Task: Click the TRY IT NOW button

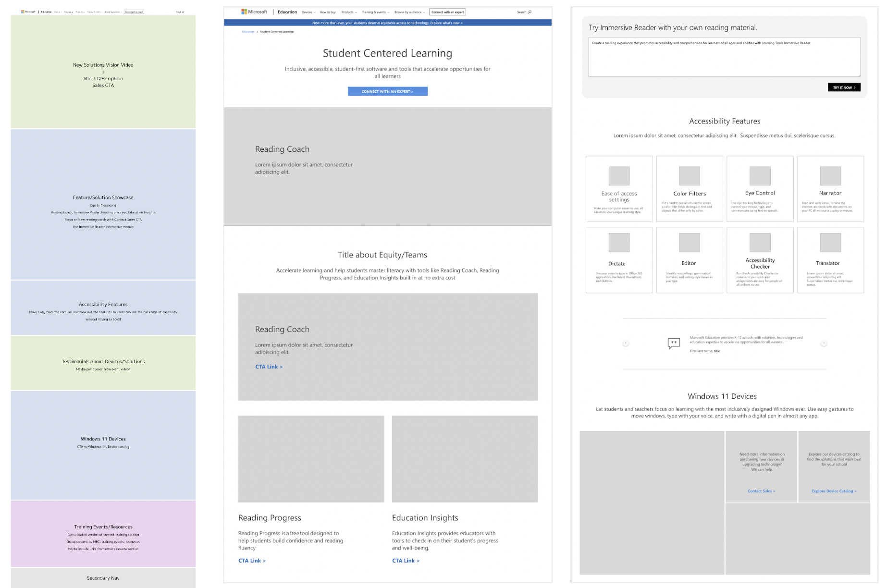Action: [844, 87]
